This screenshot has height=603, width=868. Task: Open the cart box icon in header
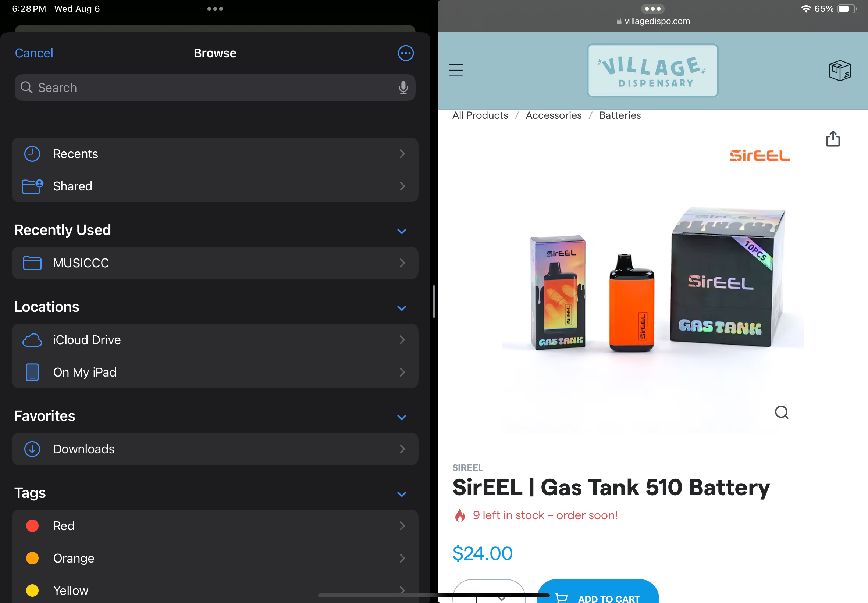tap(839, 70)
